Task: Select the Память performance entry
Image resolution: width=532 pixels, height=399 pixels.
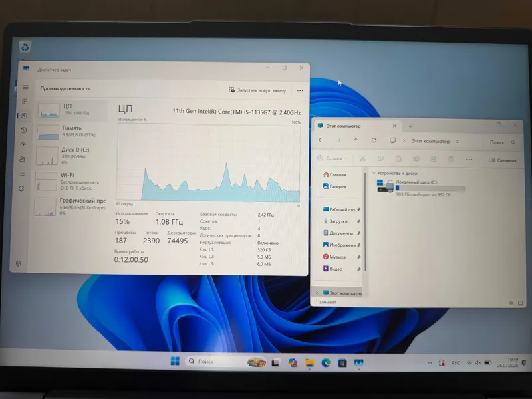Action: coord(71,132)
